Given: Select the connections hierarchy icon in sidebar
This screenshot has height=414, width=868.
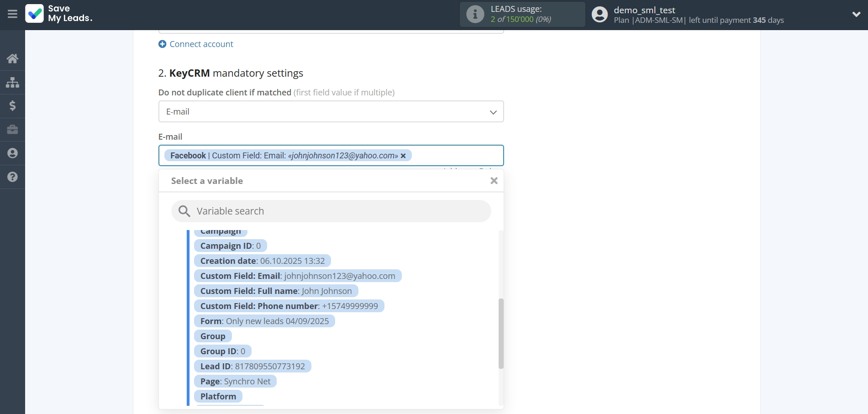Looking at the screenshot, I should [x=12, y=82].
